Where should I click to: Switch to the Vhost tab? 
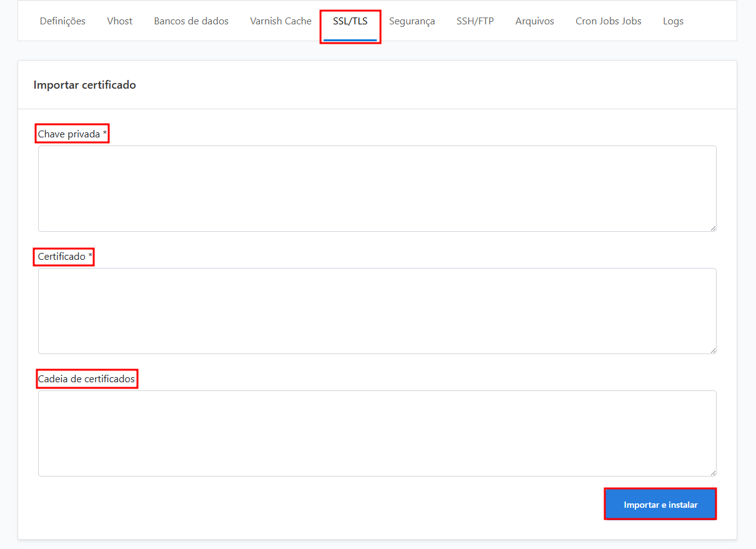click(119, 21)
